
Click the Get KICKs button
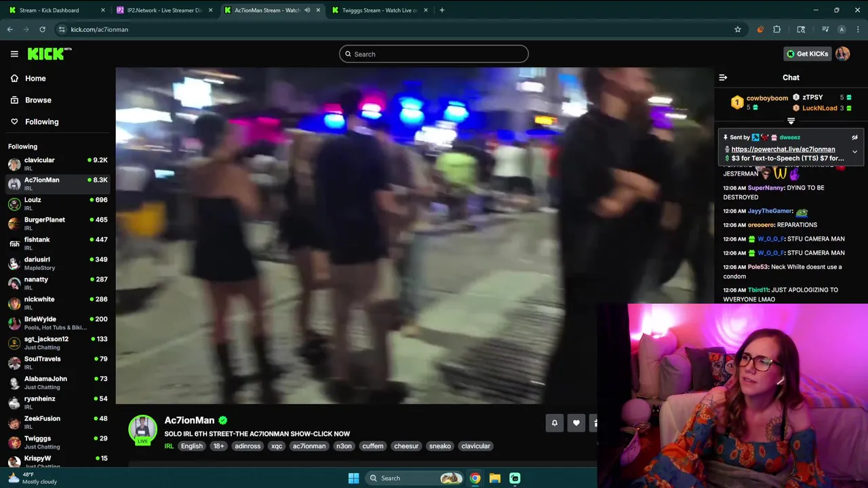click(x=807, y=54)
